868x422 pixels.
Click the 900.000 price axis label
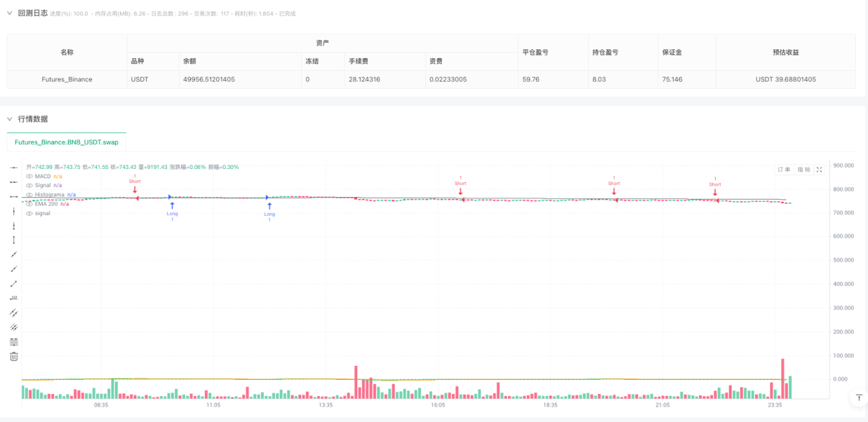pyautogui.click(x=843, y=166)
